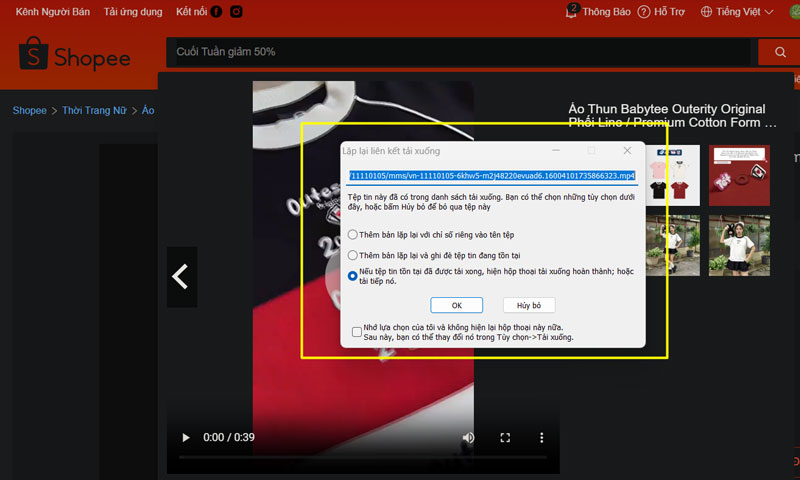Mute the video volume icon
The height and width of the screenshot is (480, 800).
tap(468, 438)
